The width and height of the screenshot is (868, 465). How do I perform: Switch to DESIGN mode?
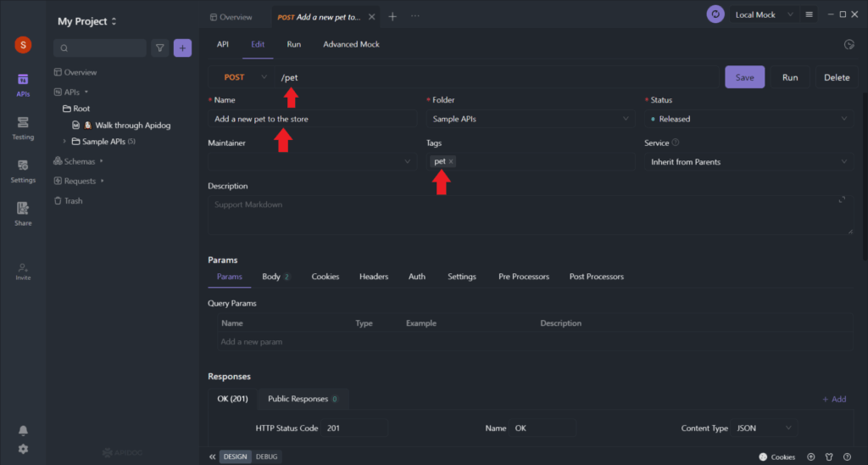236,457
